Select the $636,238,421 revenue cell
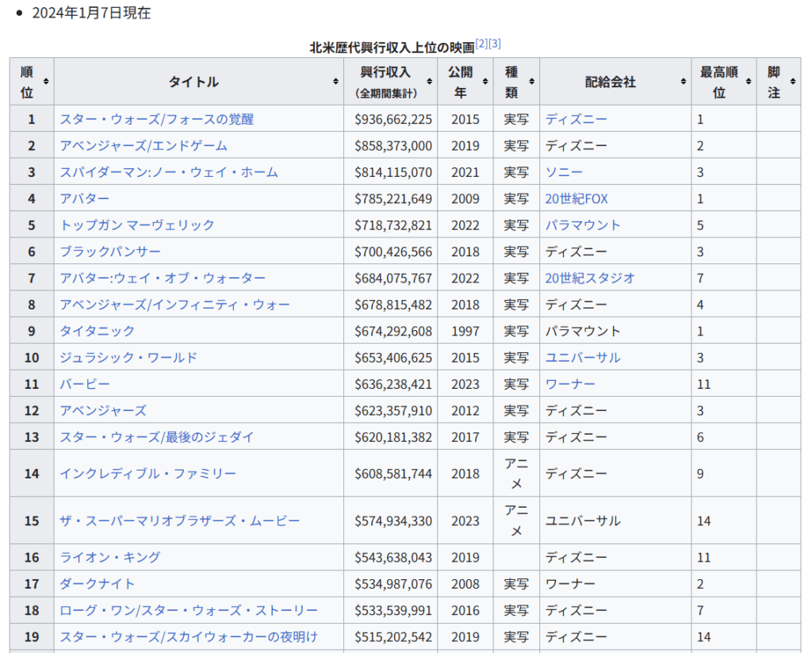 coord(393,384)
